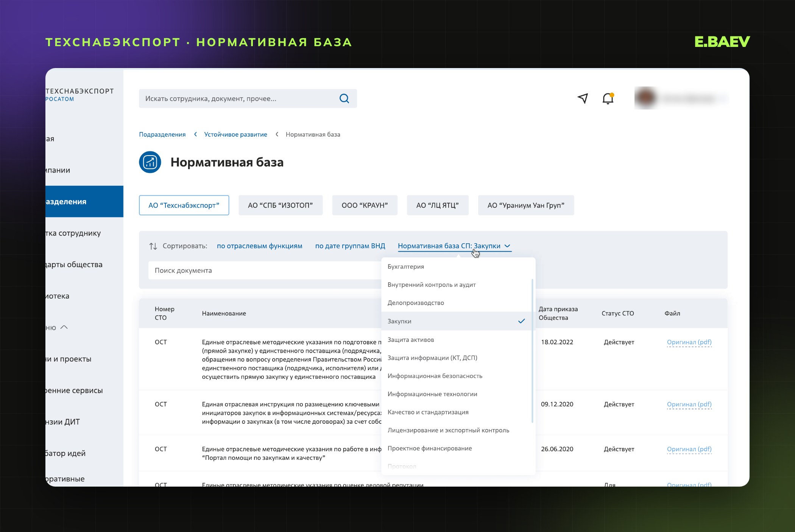The width and height of the screenshot is (795, 532).
Task: Choose Защита активов option
Action: tap(457, 340)
